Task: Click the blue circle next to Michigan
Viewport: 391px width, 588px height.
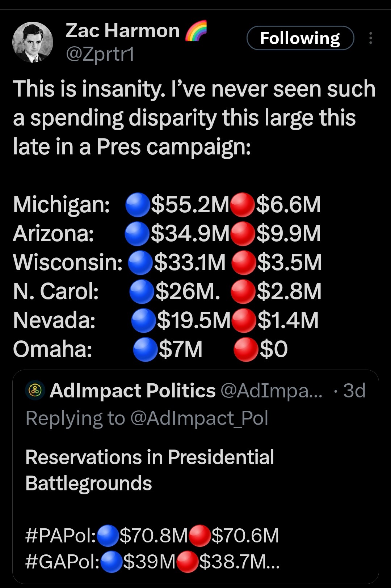Action: [x=138, y=205]
